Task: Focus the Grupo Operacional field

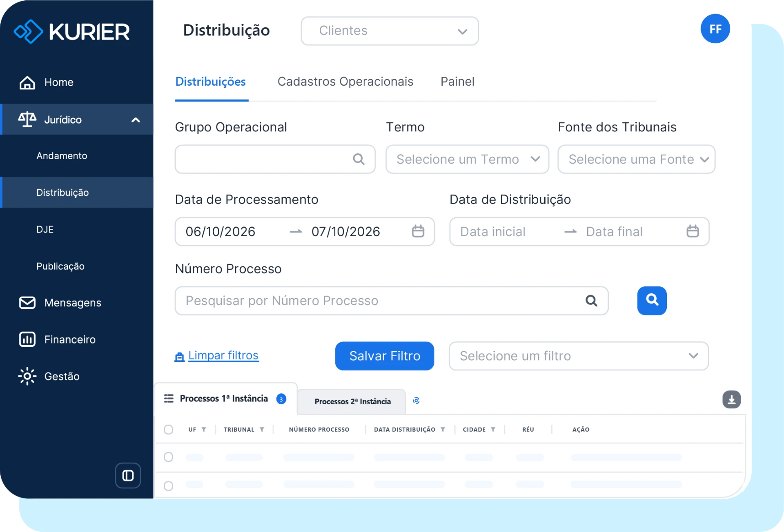Action: click(x=275, y=159)
